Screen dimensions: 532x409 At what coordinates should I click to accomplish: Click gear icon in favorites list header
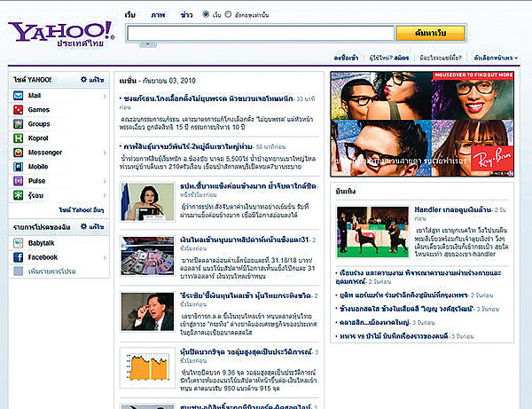[83, 226]
